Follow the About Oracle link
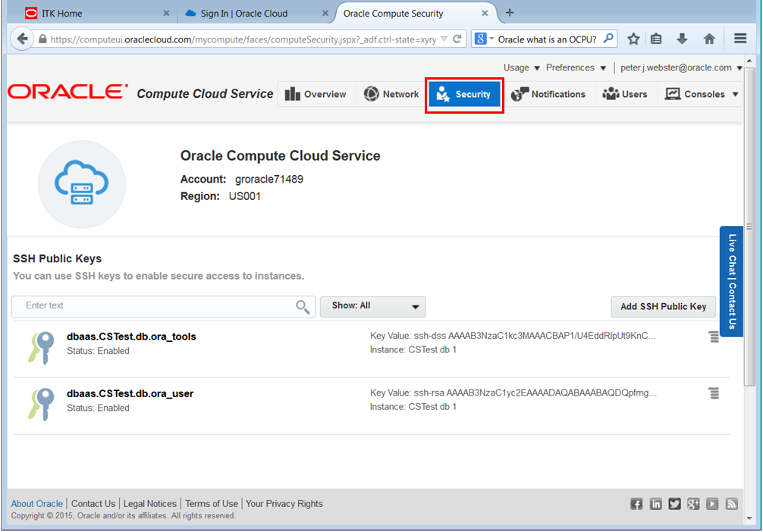The height and width of the screenshot is (532, 763). 37,504
